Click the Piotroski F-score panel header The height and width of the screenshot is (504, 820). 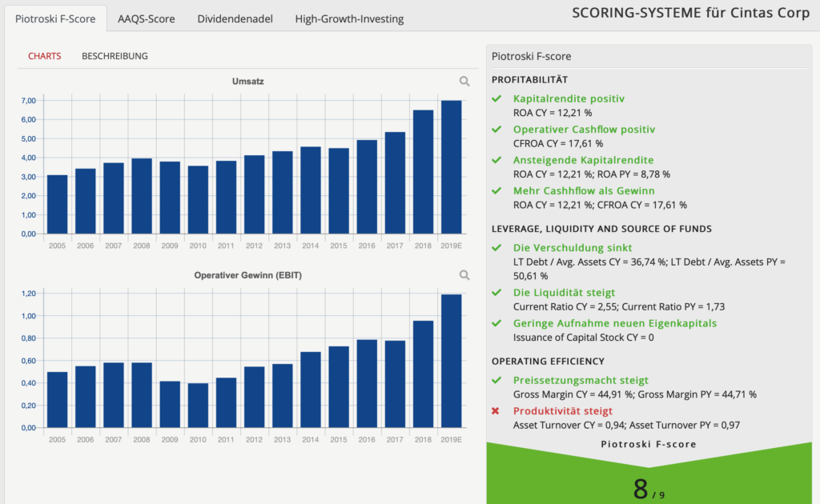pos(532,57)
